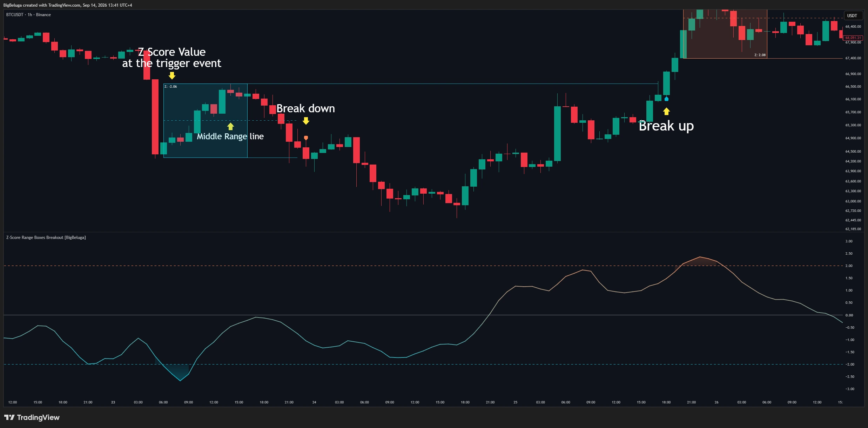Image resolution: width=868 pixels, height=428 pixels.
Task: Click the 2.00 level on oscillator scale
Action: 849,266
